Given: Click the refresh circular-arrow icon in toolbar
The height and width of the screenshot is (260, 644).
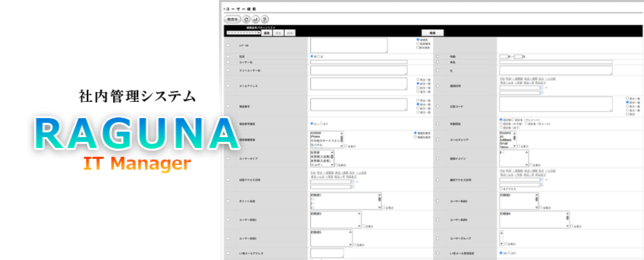Looking at the screenshot, I should [246, 19].
